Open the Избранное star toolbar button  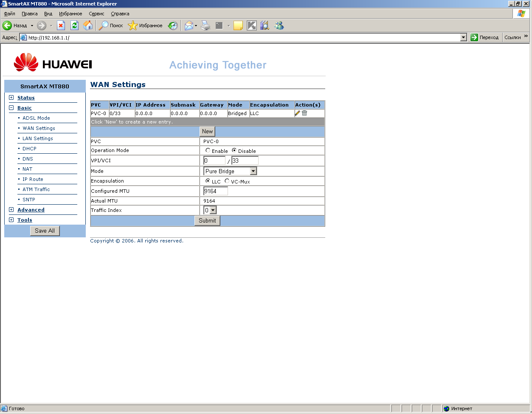coord(145,25)
